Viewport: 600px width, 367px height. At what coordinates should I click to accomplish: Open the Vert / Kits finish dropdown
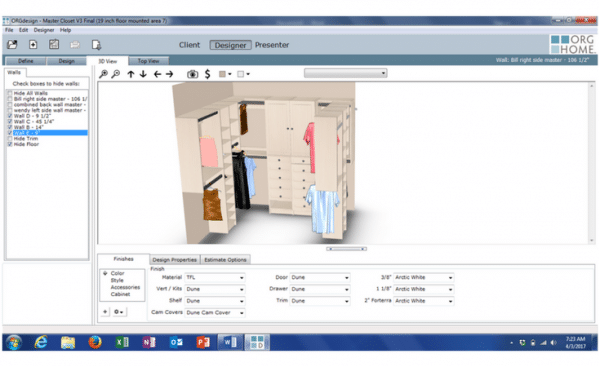coord(215,289)
